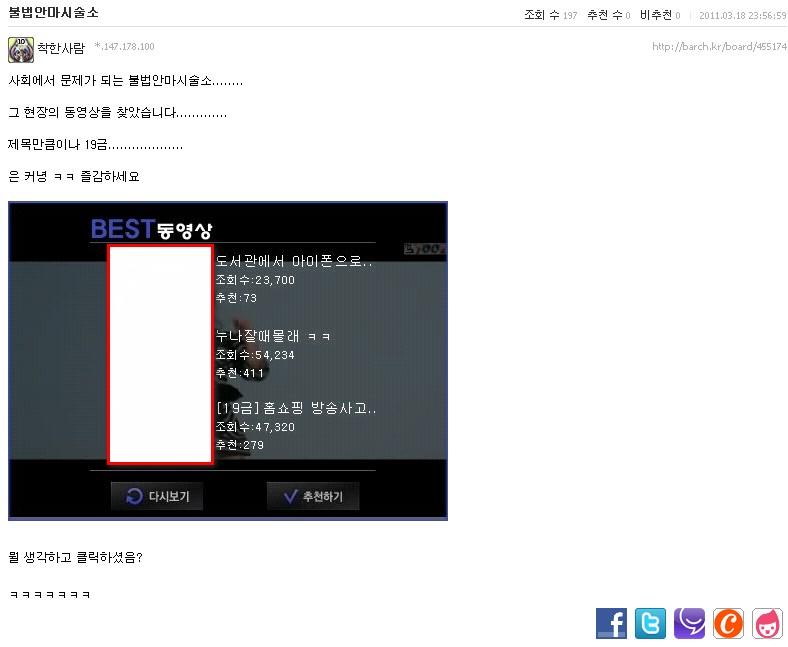Share the post on Facebook
Screen dimensions: 788x647
coord(611,623)
